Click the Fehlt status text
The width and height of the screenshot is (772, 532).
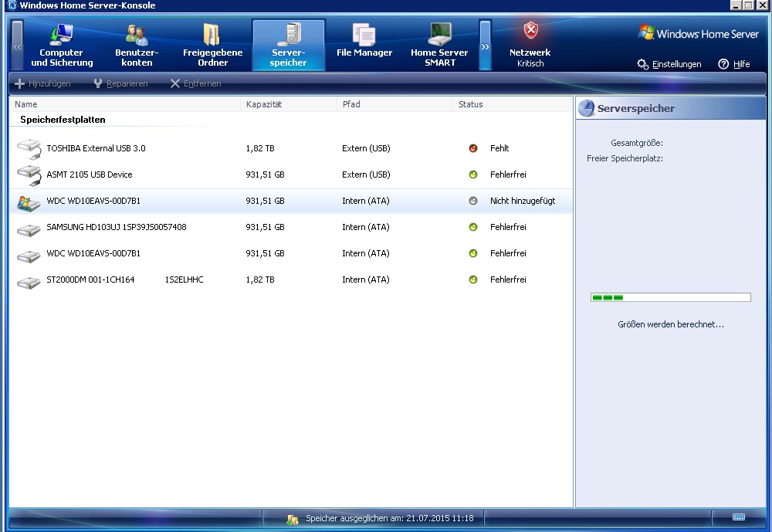499,148
